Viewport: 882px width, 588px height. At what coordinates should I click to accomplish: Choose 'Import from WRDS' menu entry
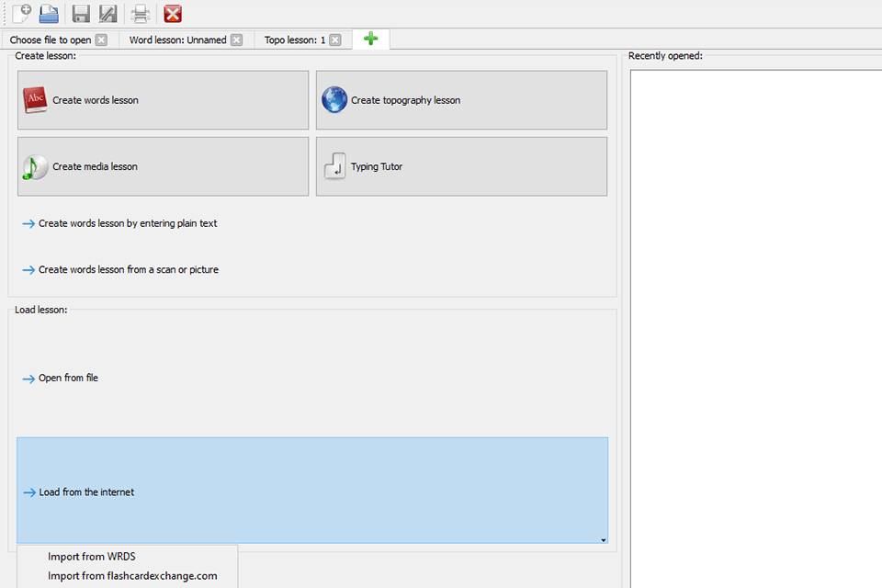[92, 556]
